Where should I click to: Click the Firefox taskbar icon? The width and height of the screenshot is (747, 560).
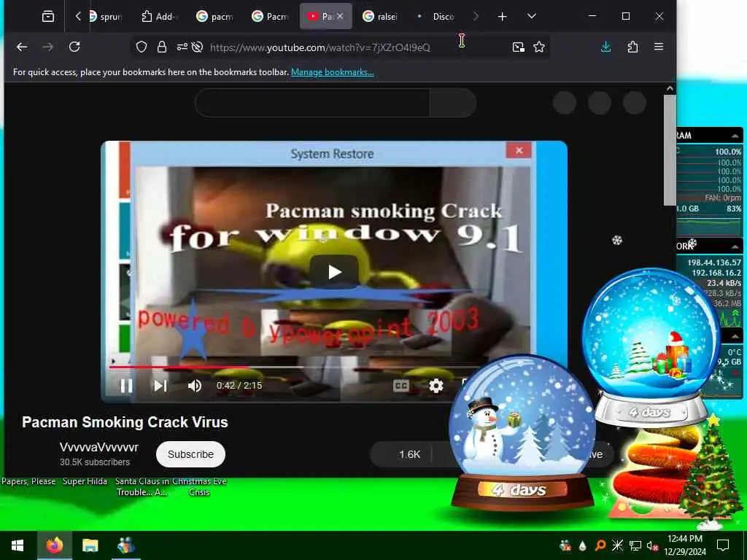pyautogui.click(x=55, y=545)
